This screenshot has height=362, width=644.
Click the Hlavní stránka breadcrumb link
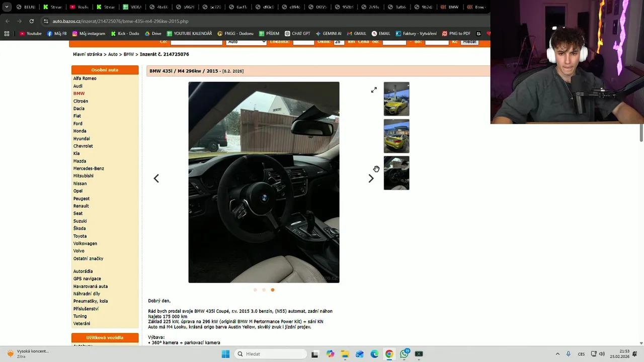[x=88, y=54]
